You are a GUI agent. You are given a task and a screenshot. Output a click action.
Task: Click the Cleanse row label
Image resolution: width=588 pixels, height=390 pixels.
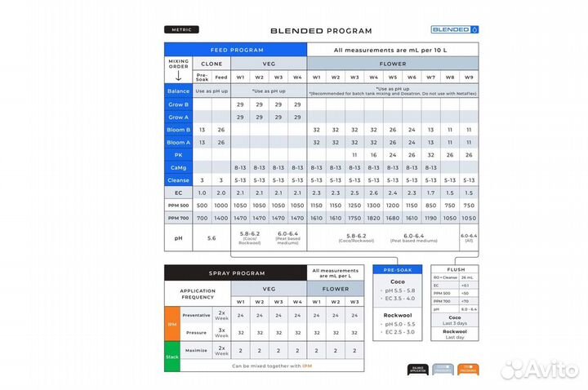click(x=178, y=179)
